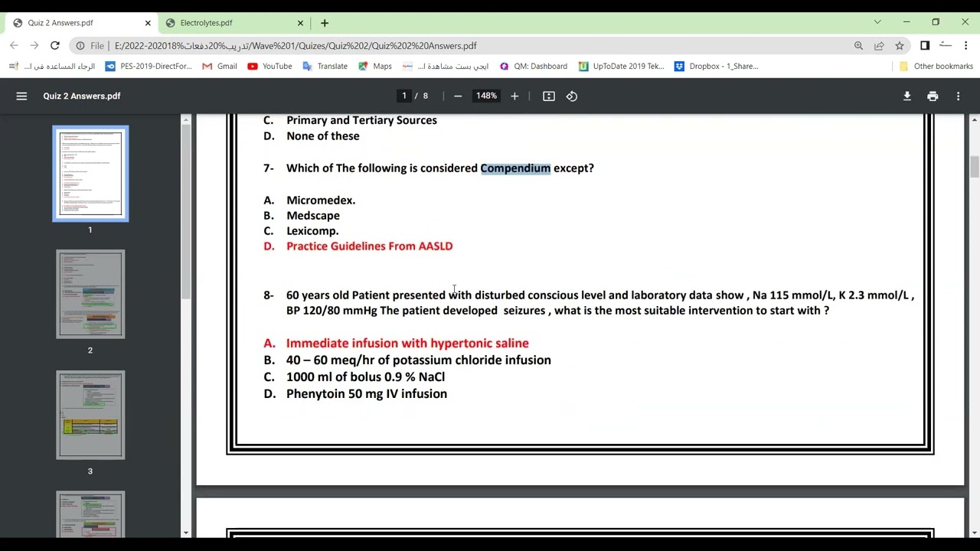Toggle the PDF sidebar menu icon
Image resolution: width=980 pixels, height=551 pixels.
[x=21, y=96]
